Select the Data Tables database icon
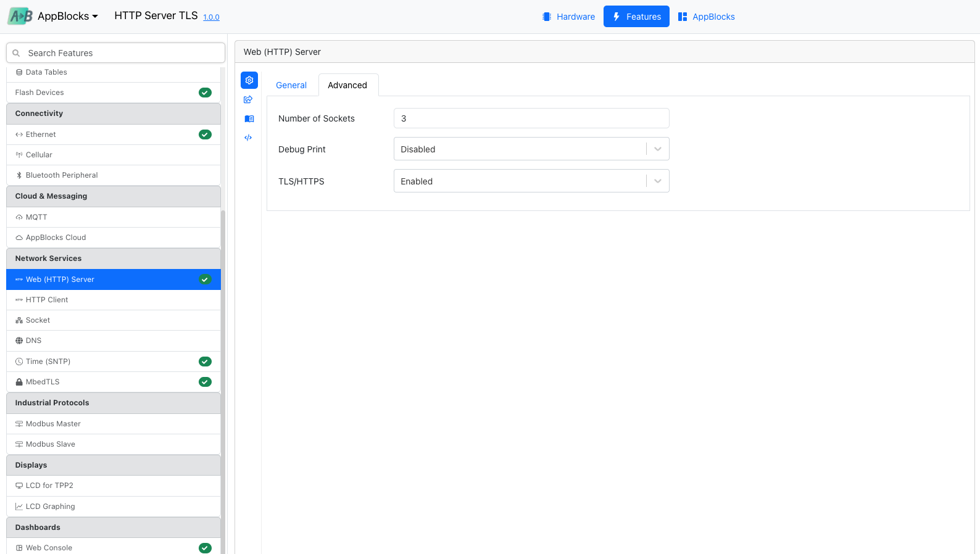The width and height of the screenshot is (980, 554). tap(19, 72)
